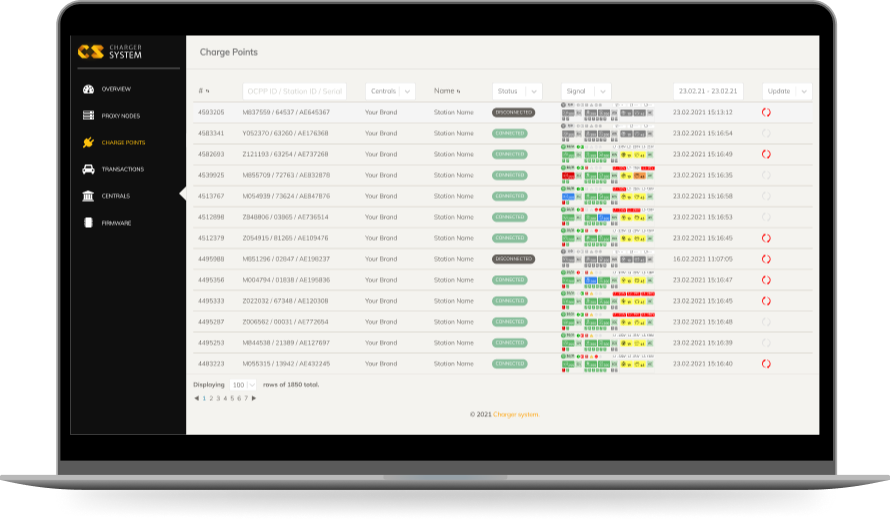
Task: Click the Overview gauge icon in sidebar
Action: coord(88,89)
